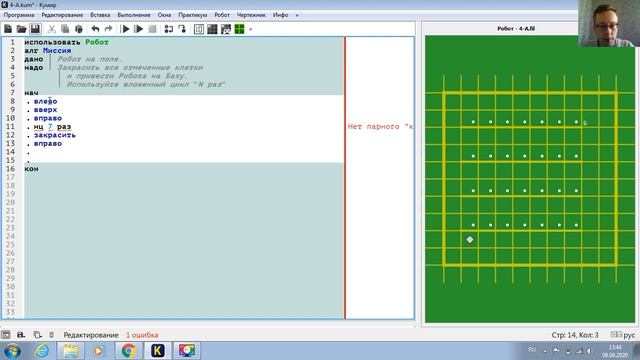
Task: Click the 'влево' command on line 8
Action: (x=45, y=101)
